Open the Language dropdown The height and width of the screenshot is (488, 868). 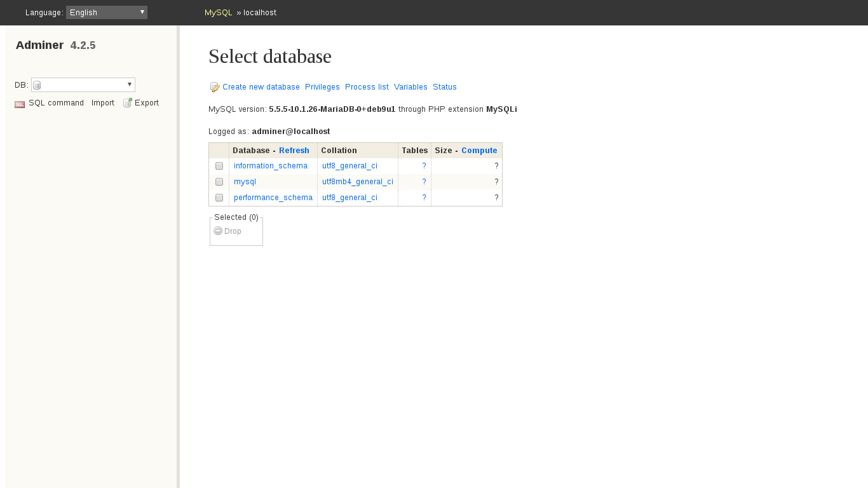click(x=107, y=12)
